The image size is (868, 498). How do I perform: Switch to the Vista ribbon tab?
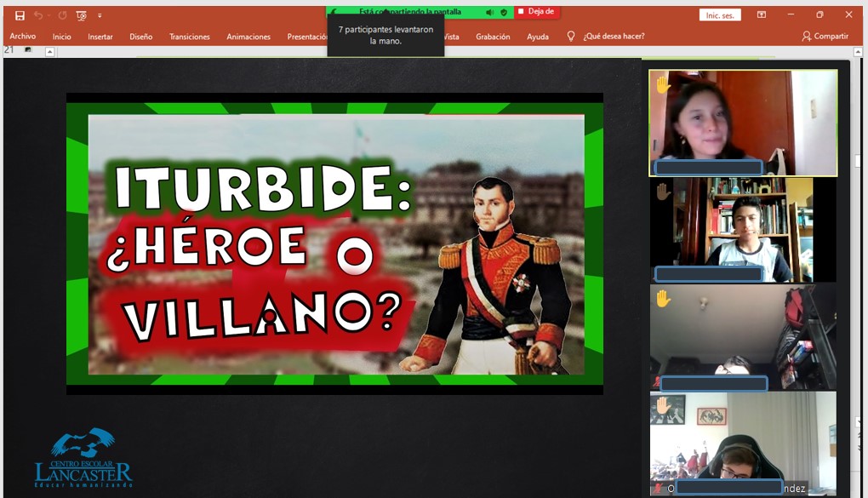(x=452, y=37)
